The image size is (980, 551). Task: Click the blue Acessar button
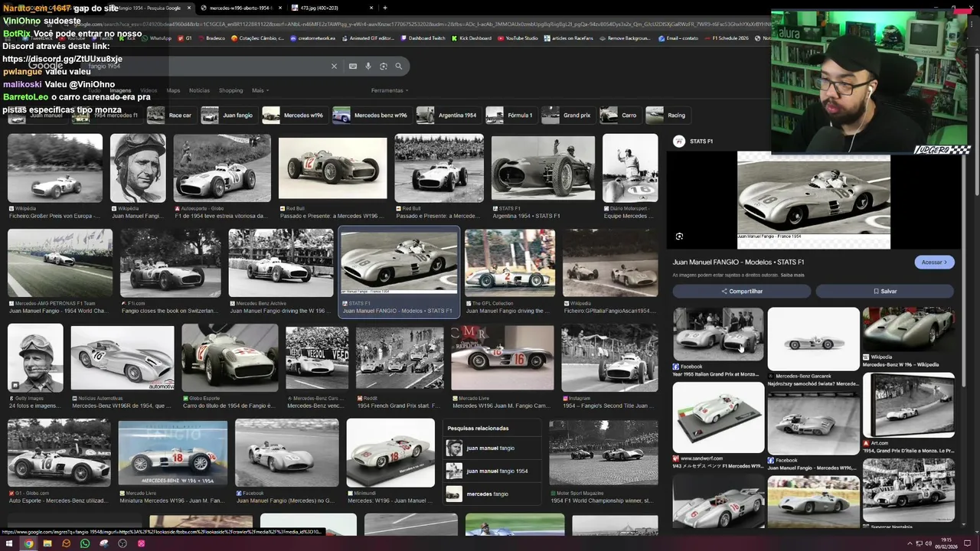click(x=934, y=262)
